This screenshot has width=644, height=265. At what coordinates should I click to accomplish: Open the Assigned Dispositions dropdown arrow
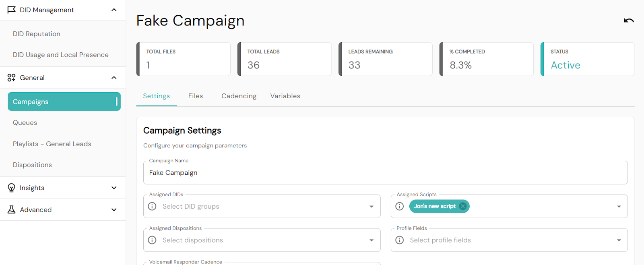click(x=372, y=240)
